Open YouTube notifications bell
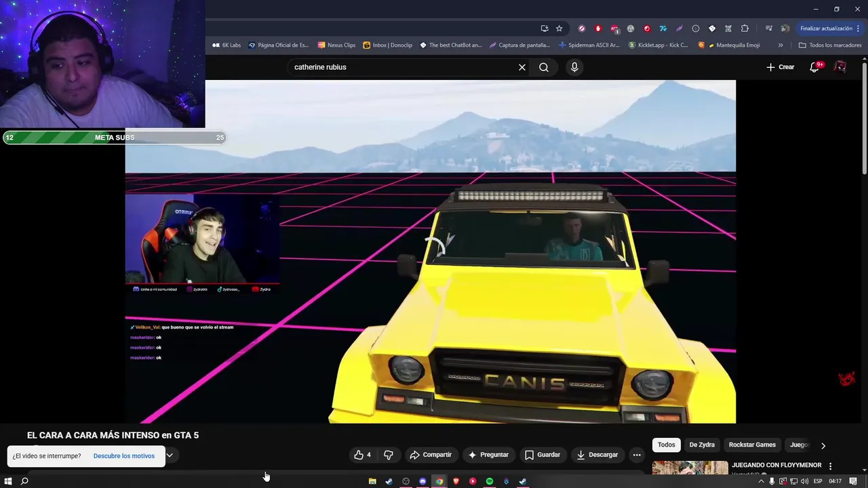This screenshot has width=868, height=488. [815, 67]
